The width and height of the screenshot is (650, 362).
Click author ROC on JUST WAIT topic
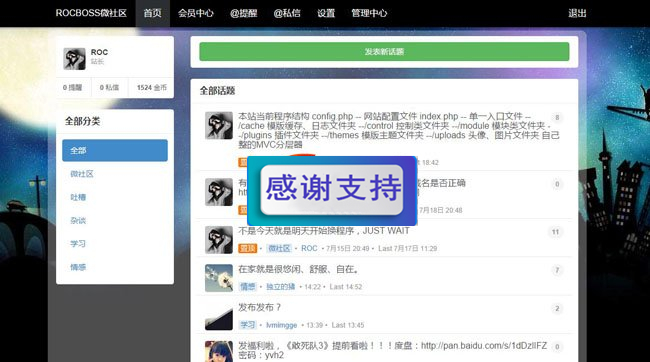coord(309,248)
